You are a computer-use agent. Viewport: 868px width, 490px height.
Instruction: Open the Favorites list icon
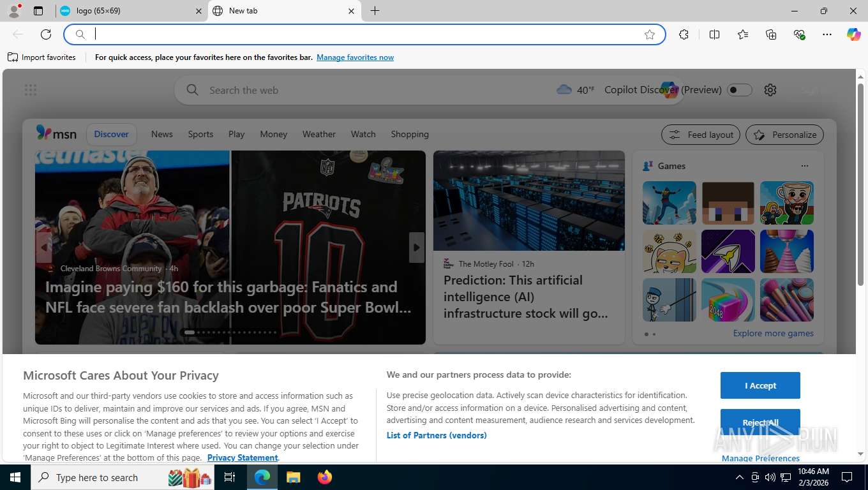tap(743, 34)
